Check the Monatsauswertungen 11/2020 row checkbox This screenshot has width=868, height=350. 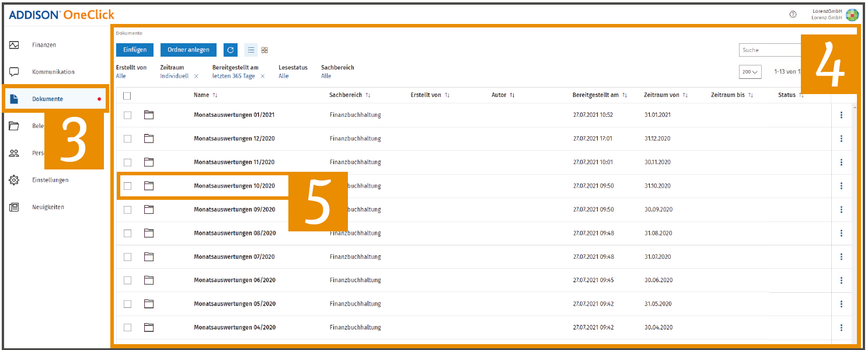coord(127,162)
